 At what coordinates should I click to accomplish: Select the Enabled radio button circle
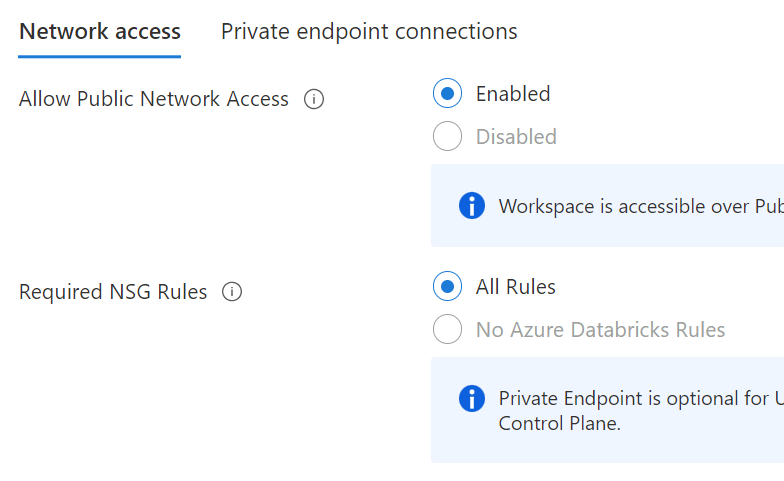(x=447, y=94)
